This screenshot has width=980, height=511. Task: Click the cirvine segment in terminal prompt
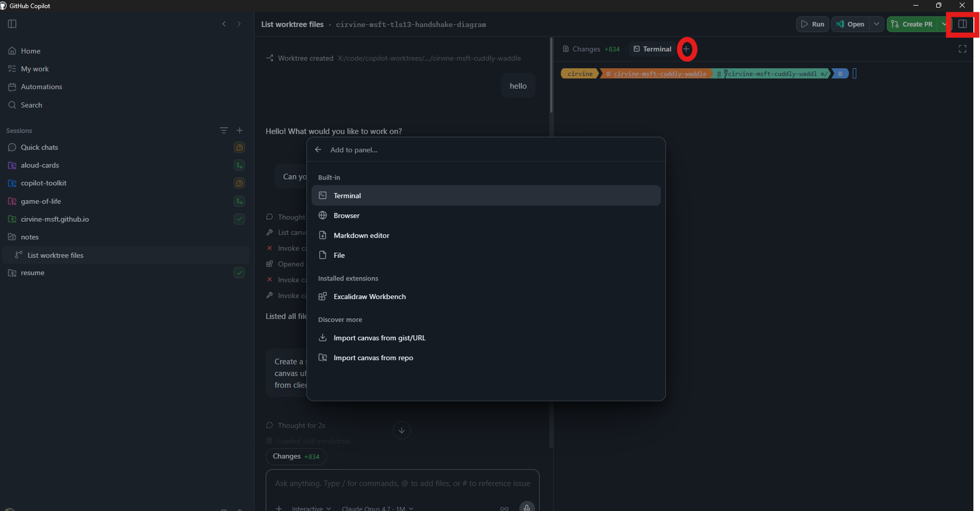[580, 74]
